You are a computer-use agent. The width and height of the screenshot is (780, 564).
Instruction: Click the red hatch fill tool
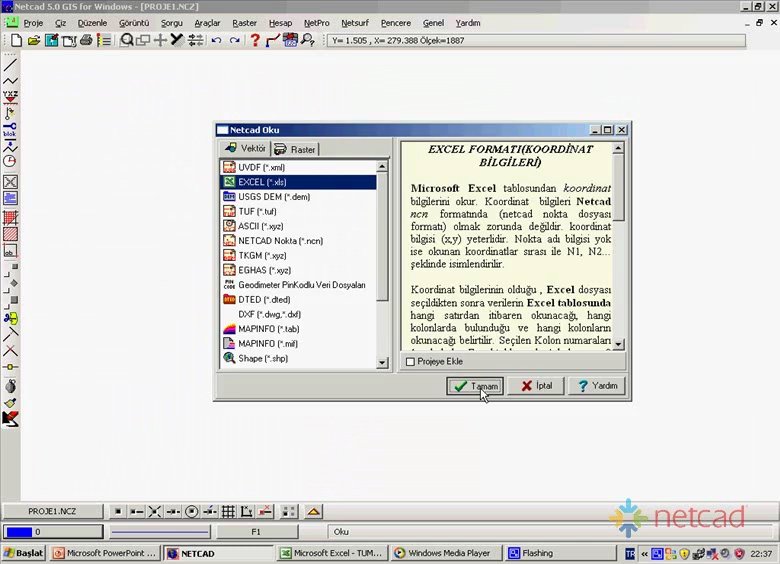pyautogui.click(x=10, y=234)
